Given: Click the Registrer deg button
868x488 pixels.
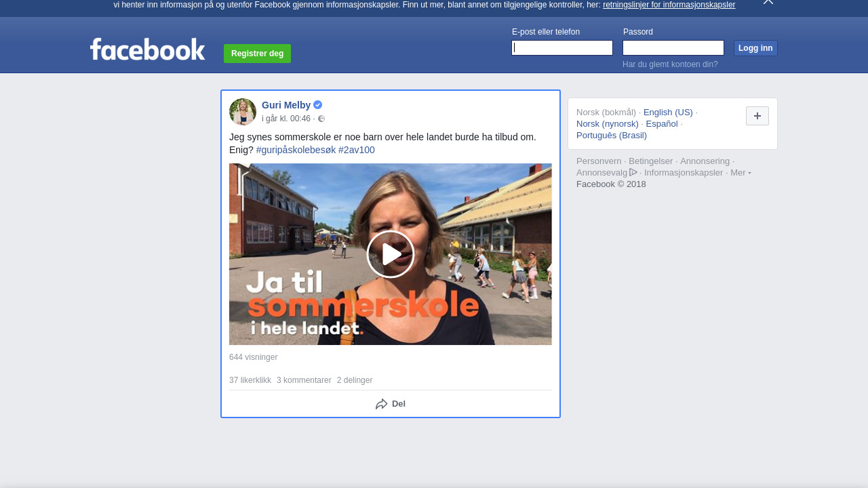Looking at the screenshot, I should coord(257,54).
